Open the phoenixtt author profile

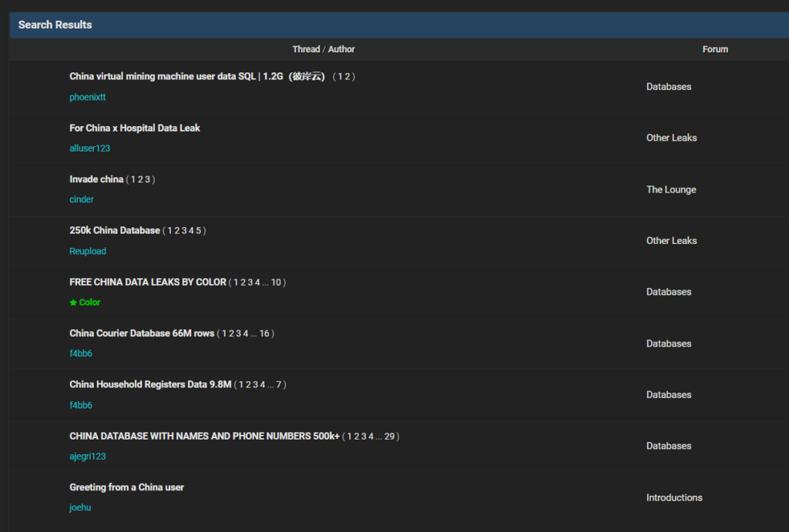tap(87, 97)
